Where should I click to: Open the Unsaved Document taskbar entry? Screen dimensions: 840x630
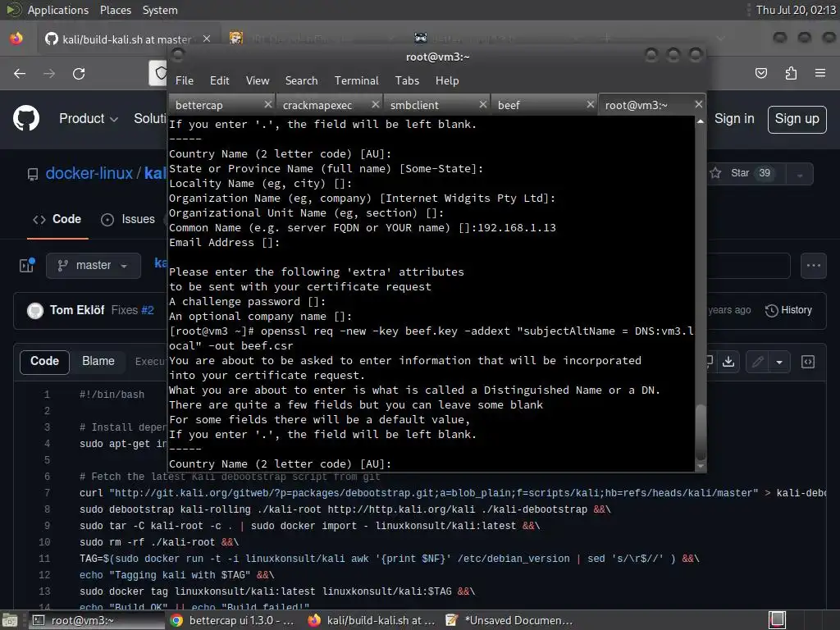click(x=509, y=620)
